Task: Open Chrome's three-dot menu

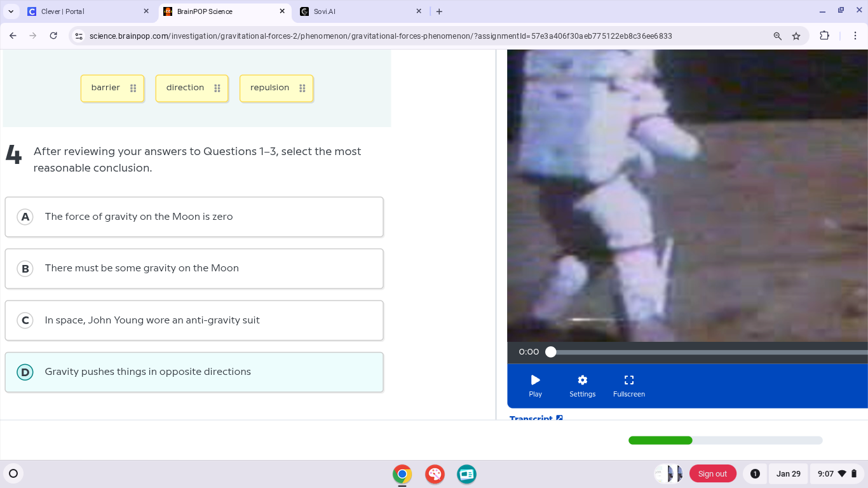Action: pos(855,36)
